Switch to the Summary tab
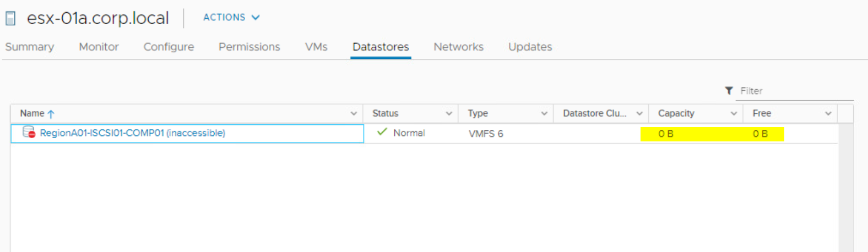This screenshot has height=252, width=868. tap(30, 47)
